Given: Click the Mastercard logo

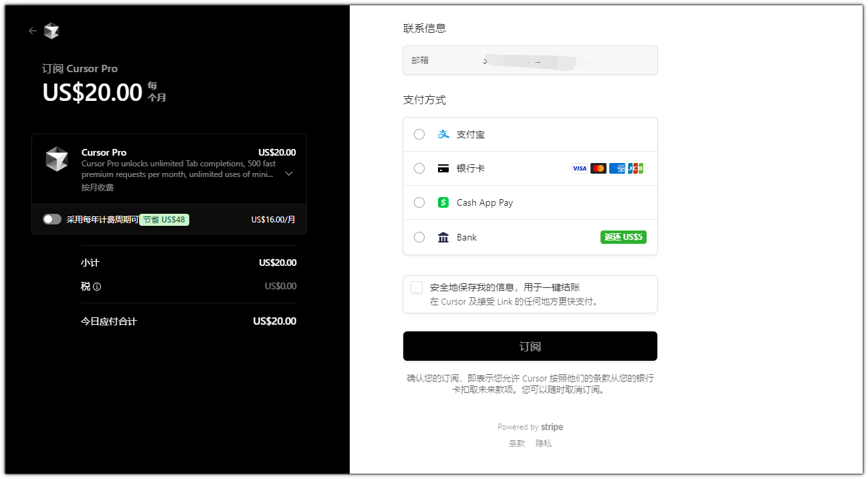Looking at the screenshot, I should (x=599, y=168).
